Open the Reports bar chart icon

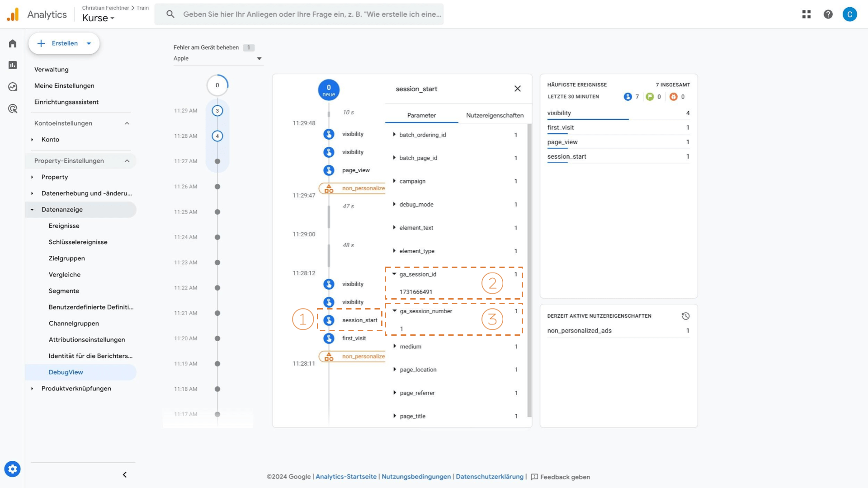point(13,65)
